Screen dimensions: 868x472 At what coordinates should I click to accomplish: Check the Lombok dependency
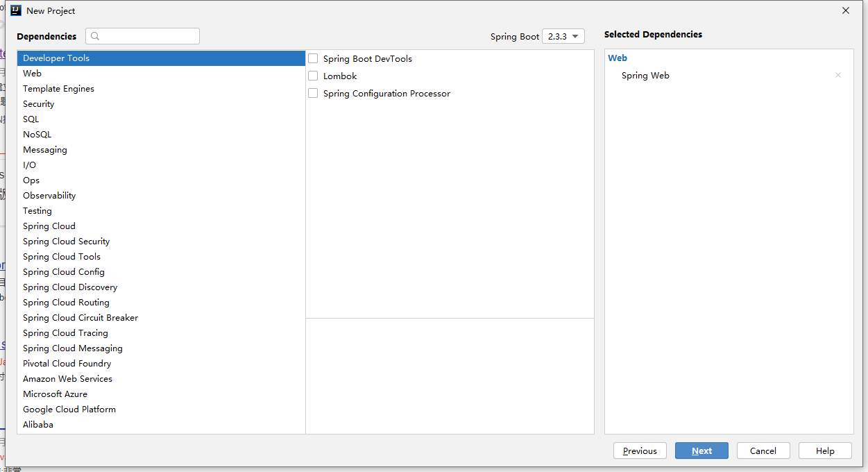313,76
